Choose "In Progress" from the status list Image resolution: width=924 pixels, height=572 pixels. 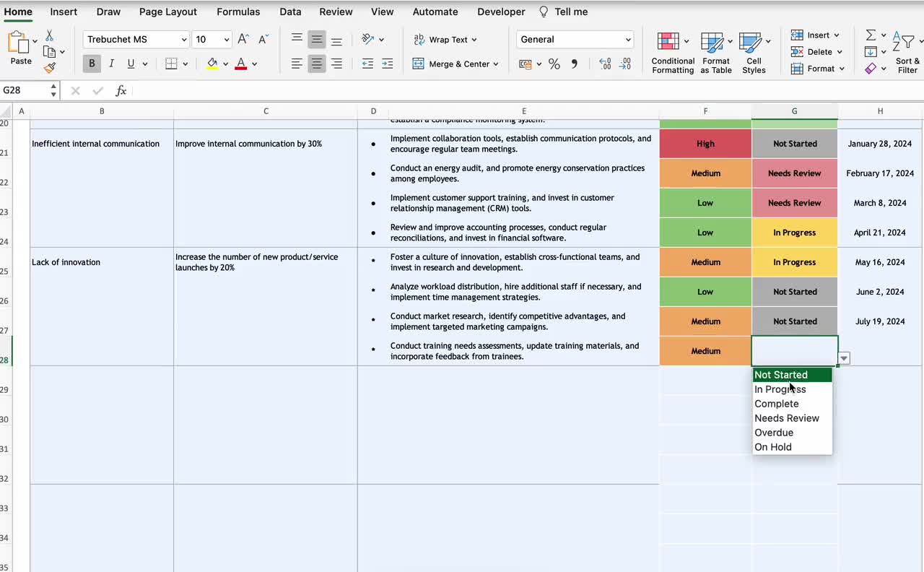click(x=780, y=389)
